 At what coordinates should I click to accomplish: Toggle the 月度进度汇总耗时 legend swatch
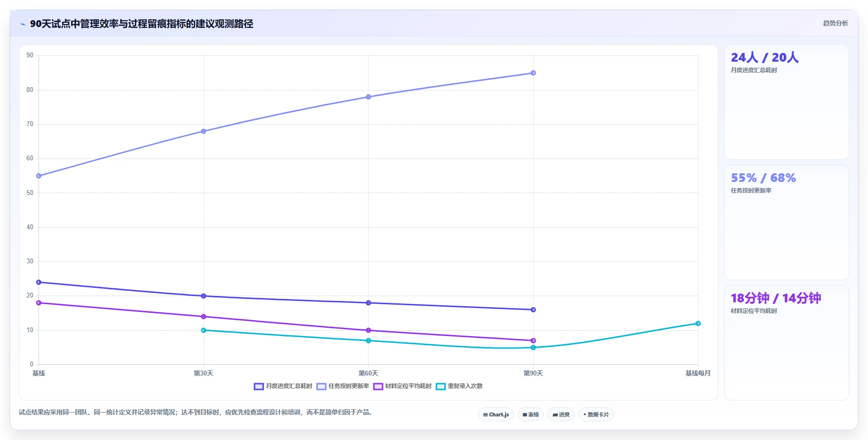pos(259,387)
